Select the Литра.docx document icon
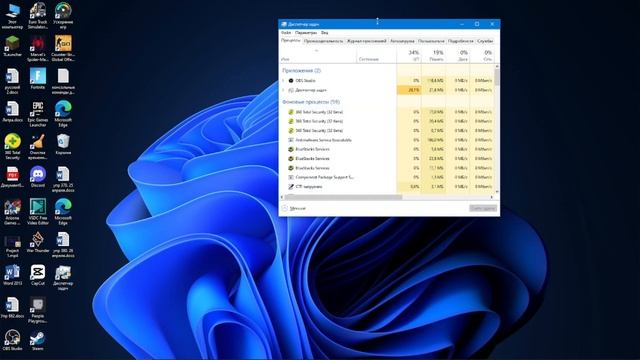 12,111
